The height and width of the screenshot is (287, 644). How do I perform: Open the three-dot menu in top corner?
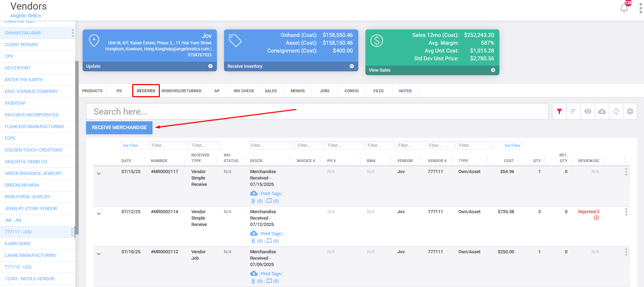(x=640, y=8)
